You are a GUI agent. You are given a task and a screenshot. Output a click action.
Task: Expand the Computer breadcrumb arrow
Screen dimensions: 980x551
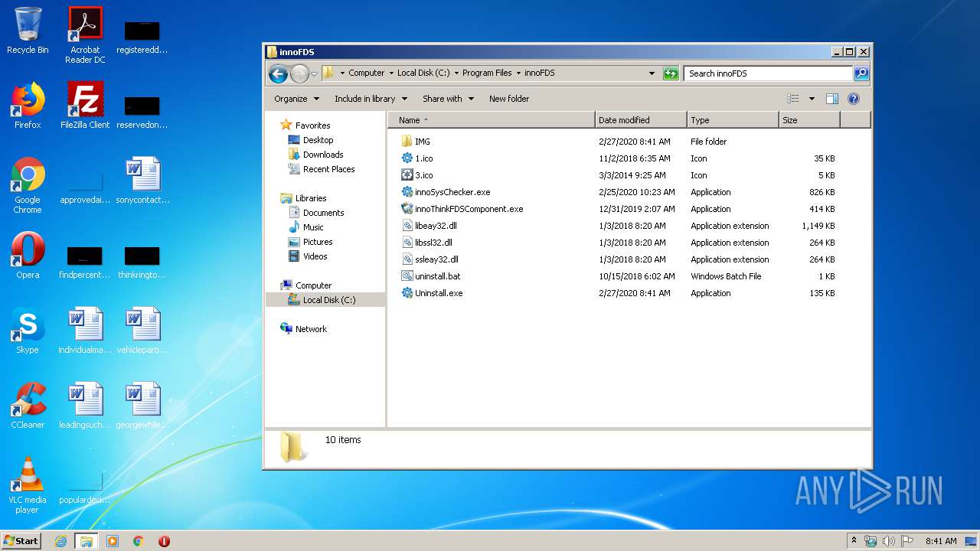(x=391, y=73)
